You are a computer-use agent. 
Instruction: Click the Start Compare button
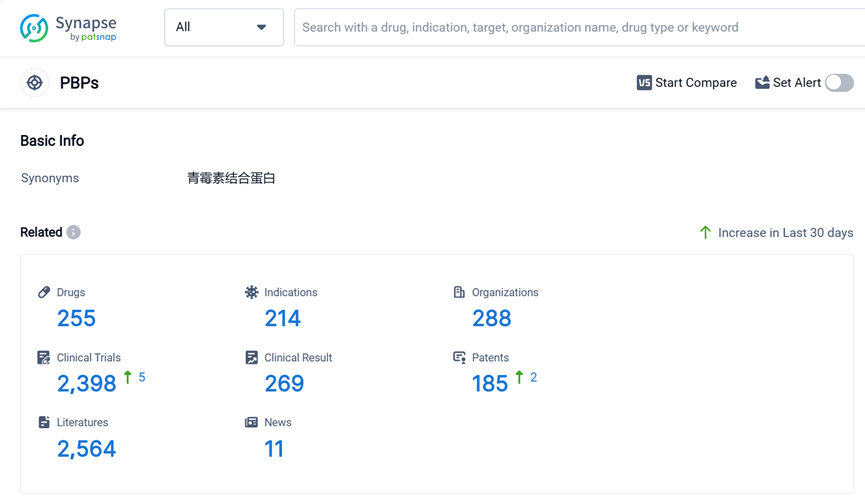[x=686, y=83]
